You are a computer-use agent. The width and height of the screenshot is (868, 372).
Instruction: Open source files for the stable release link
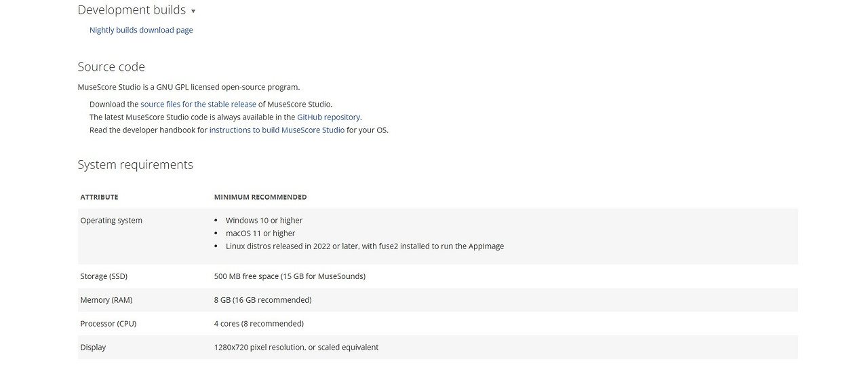click(x=198, y=105)
